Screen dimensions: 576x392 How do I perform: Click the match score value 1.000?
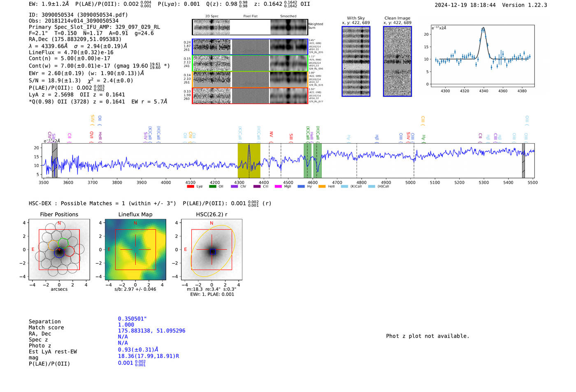[126, 325]
